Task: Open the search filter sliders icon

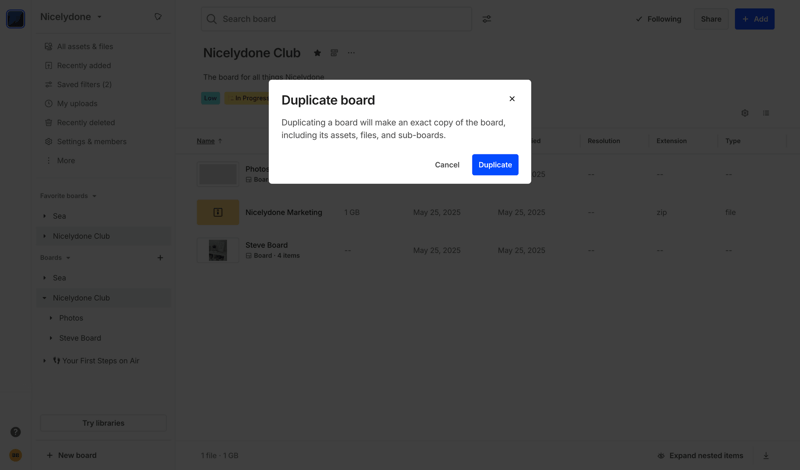Action: (x=487, y=19)
